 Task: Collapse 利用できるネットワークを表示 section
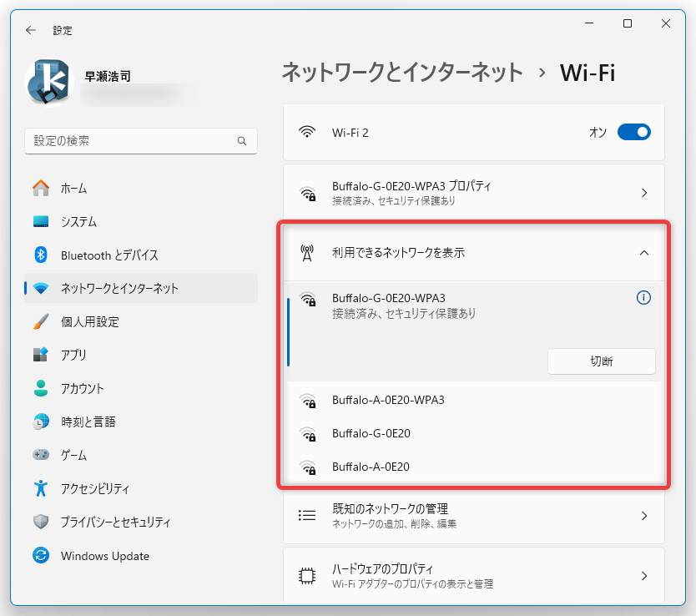[x=644, y=253]
